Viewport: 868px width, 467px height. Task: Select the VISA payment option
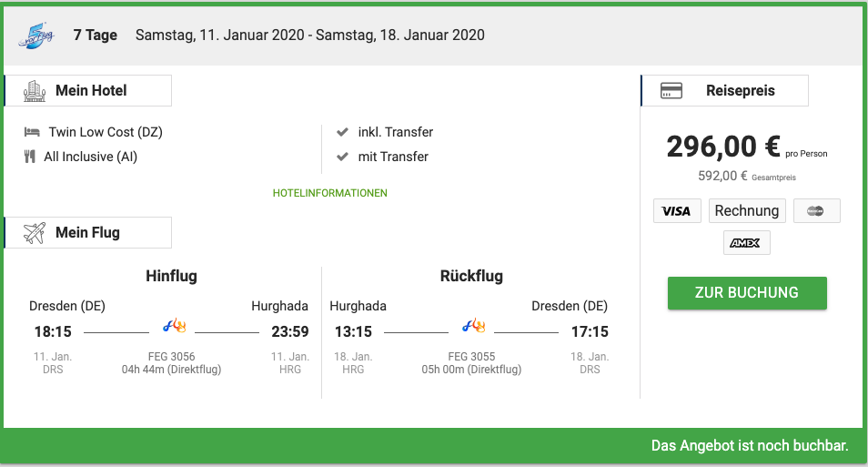point(677,211)
